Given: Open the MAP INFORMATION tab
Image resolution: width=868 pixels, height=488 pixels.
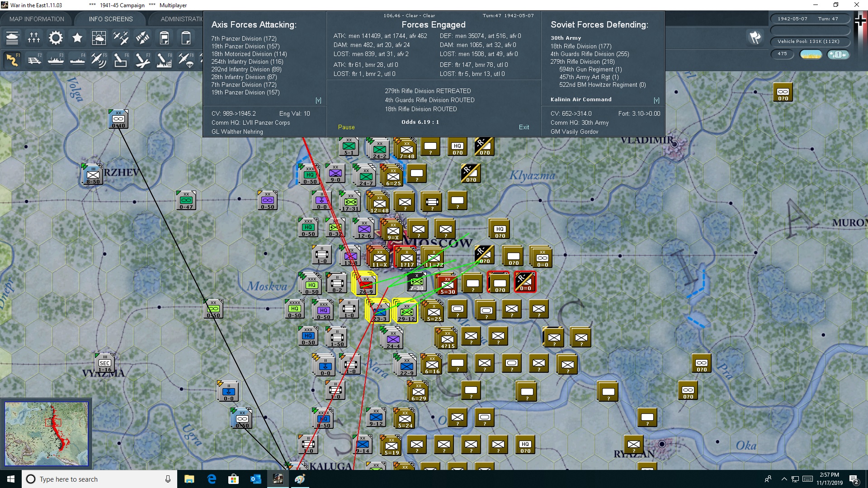Looking at the screenshot, I should pyautogui.click(x=37, y=19).
